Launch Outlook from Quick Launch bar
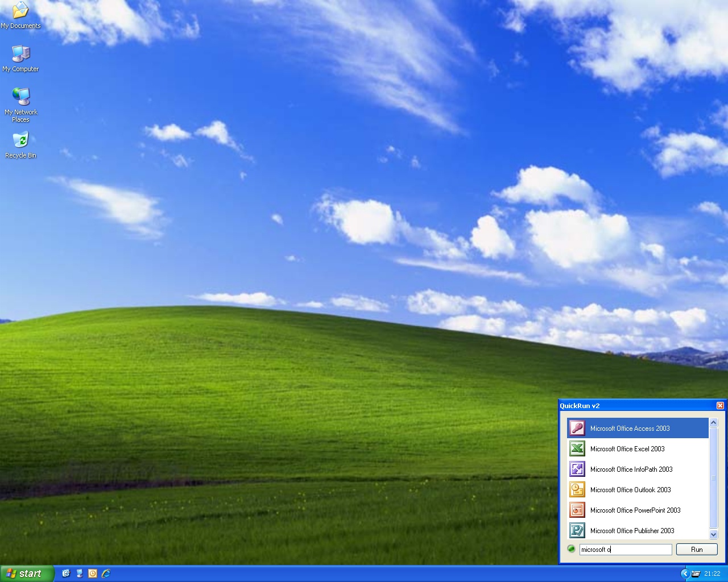This screenshot has height=582, width=728. (x=93, y=573)
